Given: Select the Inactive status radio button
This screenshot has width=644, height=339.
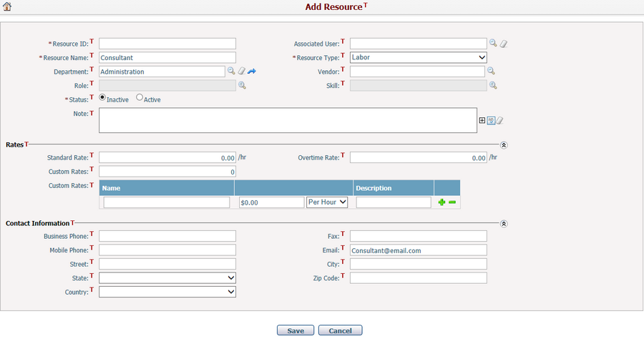Looking at the screenshot, I should point(102,98).
